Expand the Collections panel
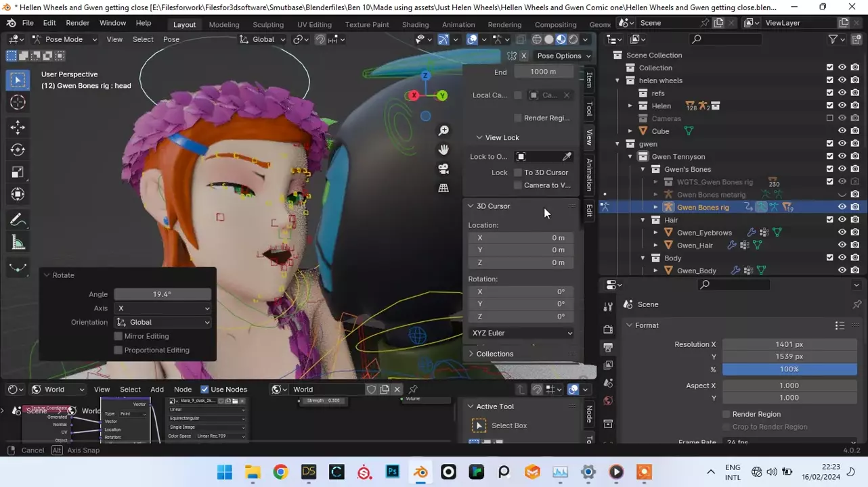Image resolution: width=868 pixels, height=487 pixels. (x=494, y=354)
